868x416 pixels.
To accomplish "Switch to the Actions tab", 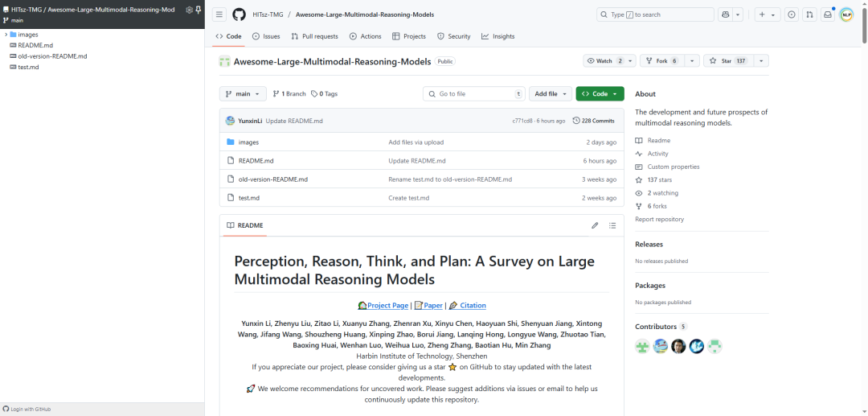I will pyautogui.click(x=366, y=36).
